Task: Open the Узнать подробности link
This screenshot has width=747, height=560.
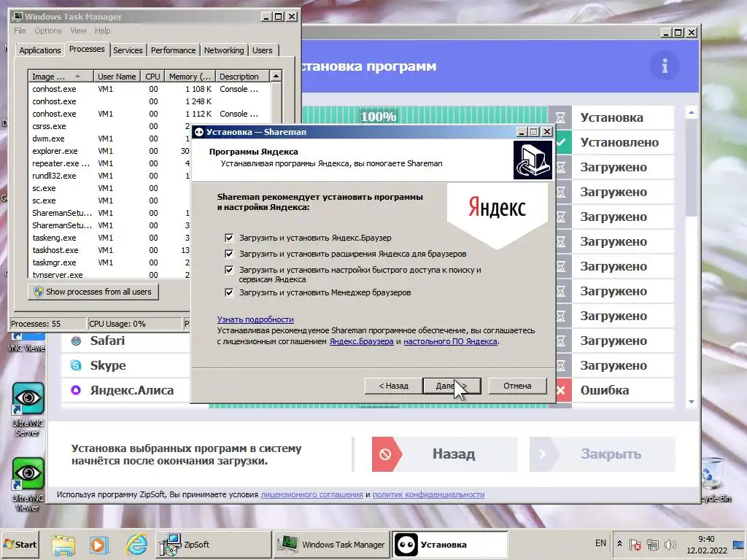Action: [255, 319]
